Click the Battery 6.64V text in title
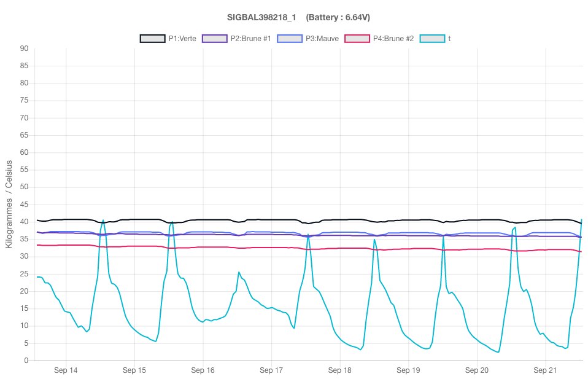Screen dimensions: 588x379 pyautogui.click(x=338, y=17)
